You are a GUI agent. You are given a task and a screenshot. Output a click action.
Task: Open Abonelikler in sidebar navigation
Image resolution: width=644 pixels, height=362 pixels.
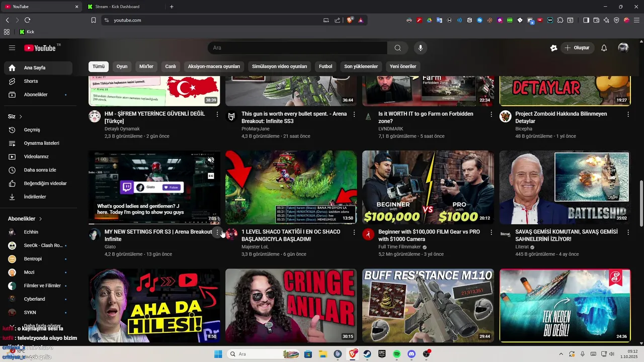coord(38,95)
